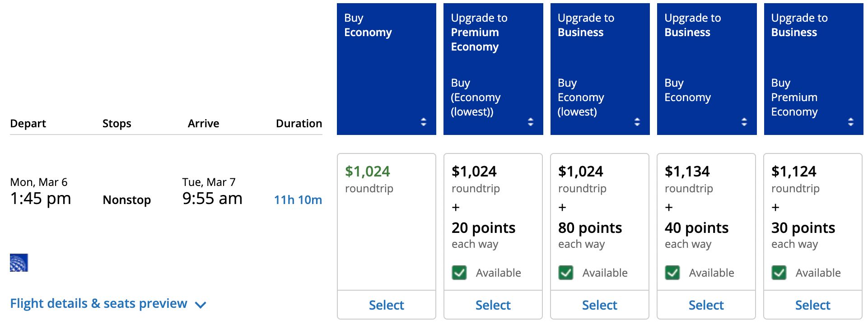Expand Flight details & seats preview
The height and width of the screenshot is (334, 868).
click(98, 303)
